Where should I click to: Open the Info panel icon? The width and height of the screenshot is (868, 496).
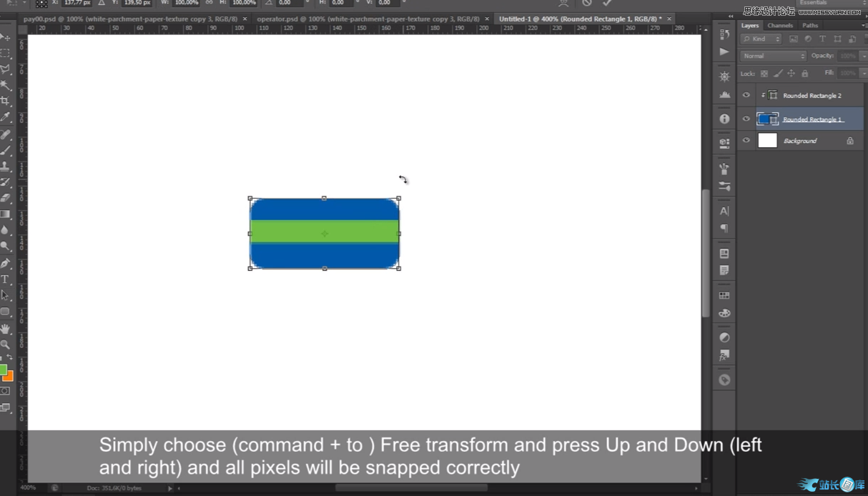click(x=724, y=119)
